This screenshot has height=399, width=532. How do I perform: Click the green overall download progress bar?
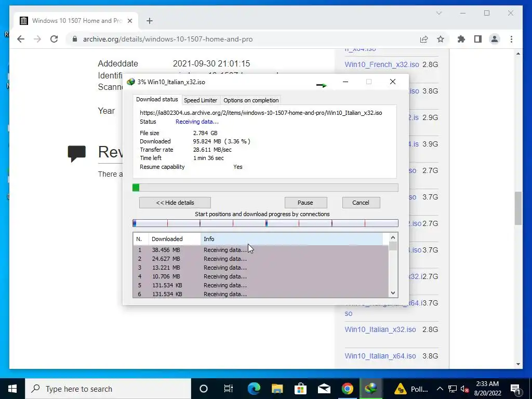[265, 188]
